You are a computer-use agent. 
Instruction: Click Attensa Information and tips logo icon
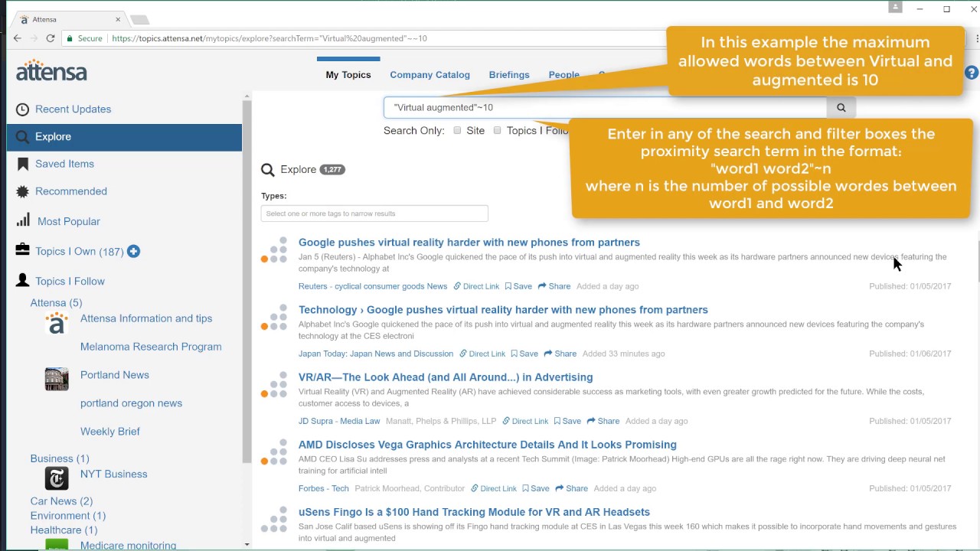click(56, 323)
